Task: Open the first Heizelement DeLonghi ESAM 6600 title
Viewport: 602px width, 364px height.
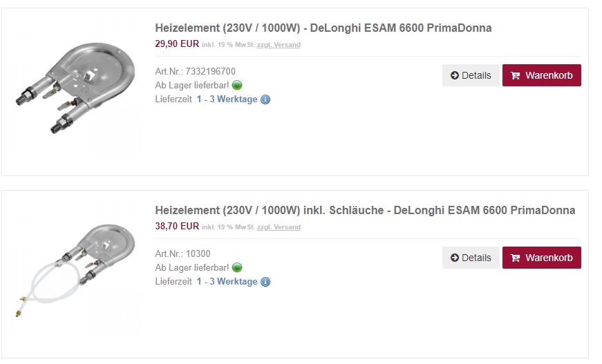Action: [x=323, y=28]
